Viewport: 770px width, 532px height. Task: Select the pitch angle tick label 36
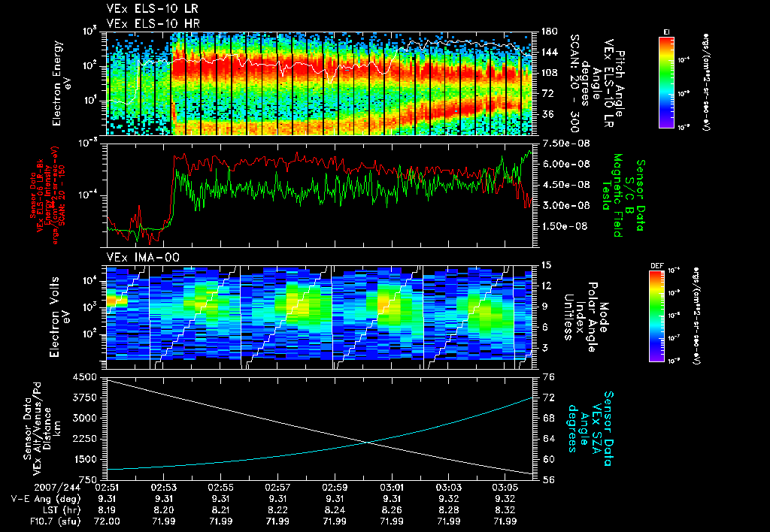547,114
